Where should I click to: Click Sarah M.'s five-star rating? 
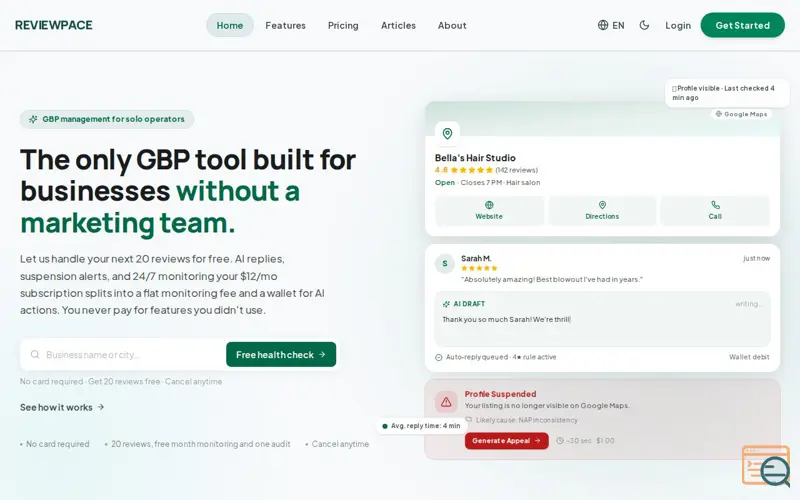click(x=479, y=268)
